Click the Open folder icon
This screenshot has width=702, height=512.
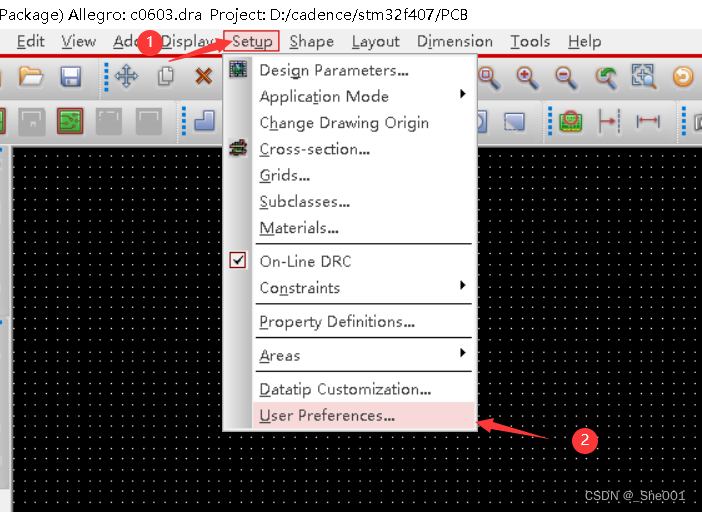click(x=31, y=77)
